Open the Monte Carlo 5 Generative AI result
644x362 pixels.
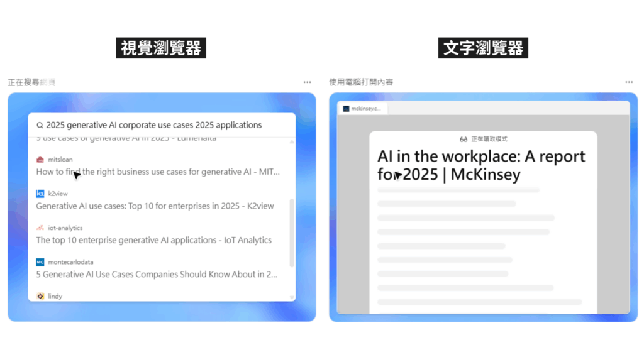click(157, 274)
